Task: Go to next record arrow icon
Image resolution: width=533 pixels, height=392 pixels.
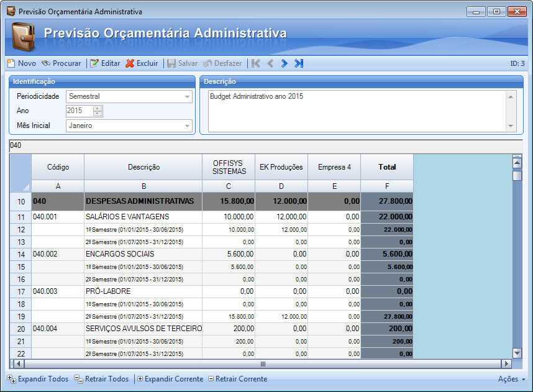Action: pyautogui.click(x=284, y=63)
